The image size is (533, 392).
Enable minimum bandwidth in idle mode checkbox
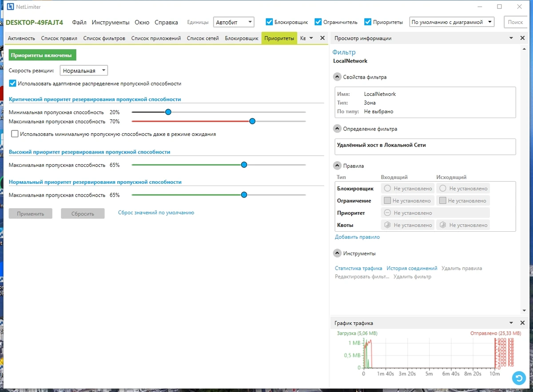click(x=15, y=134)
